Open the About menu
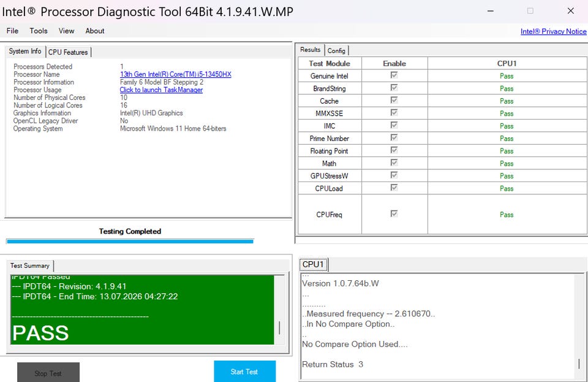Image resolution: width=588 pixels, height=382 pixels. 95,31
